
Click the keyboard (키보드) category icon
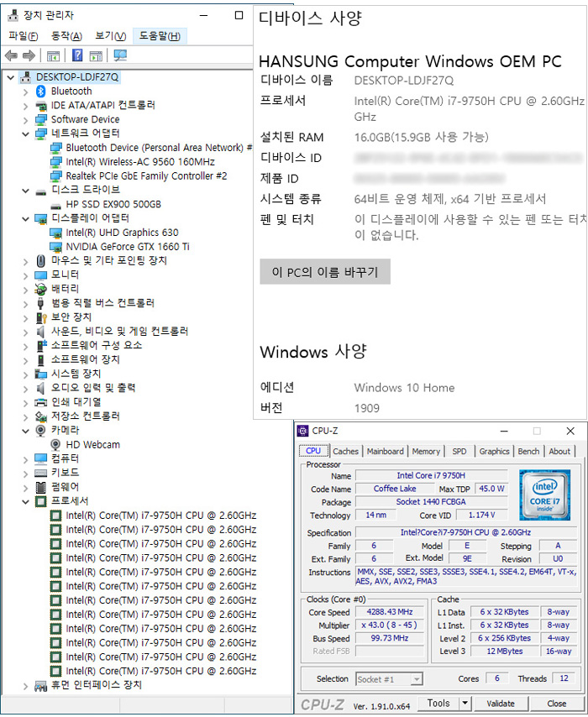click(40, 473)
